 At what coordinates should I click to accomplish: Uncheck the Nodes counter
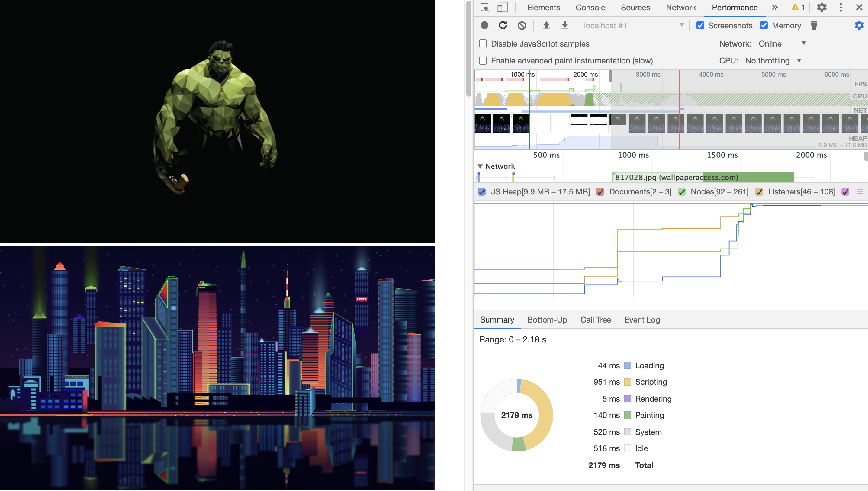(682, 192)
